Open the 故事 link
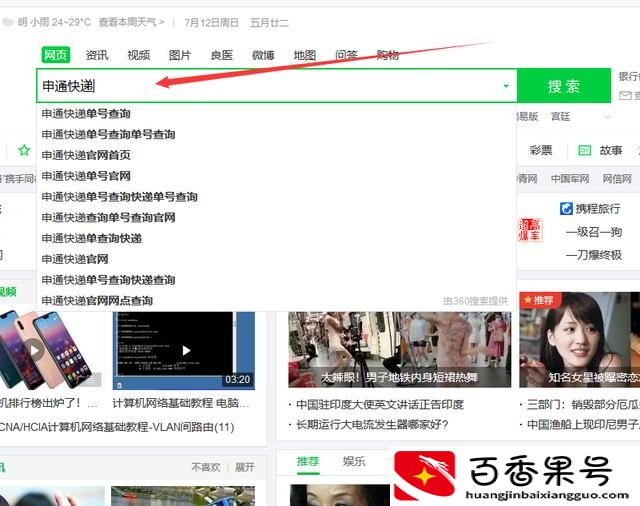The width and height of the screenshot is (640, 506). pos(611,150)
